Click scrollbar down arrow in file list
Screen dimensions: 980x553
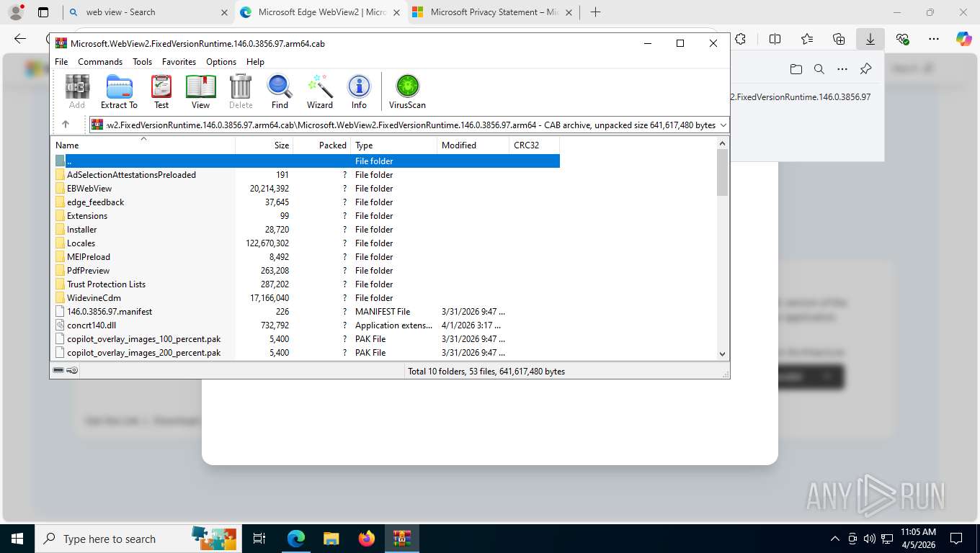pyautogui.click(x=723, y=354)
